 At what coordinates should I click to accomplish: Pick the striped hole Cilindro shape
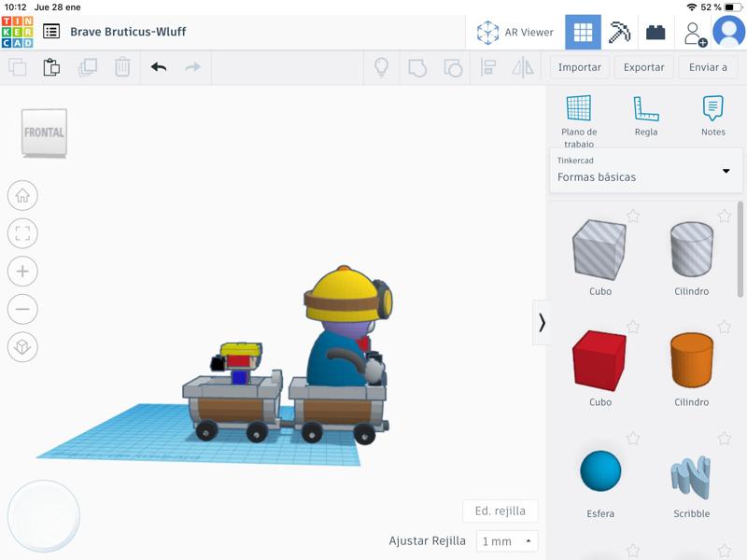[x=692, y=258]
